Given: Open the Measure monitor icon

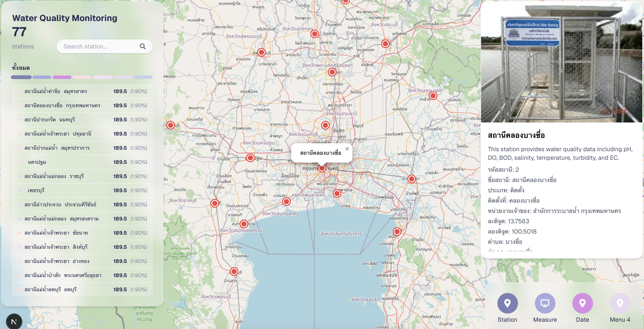Looking at the screenshot, I should [x=545, y=303].
